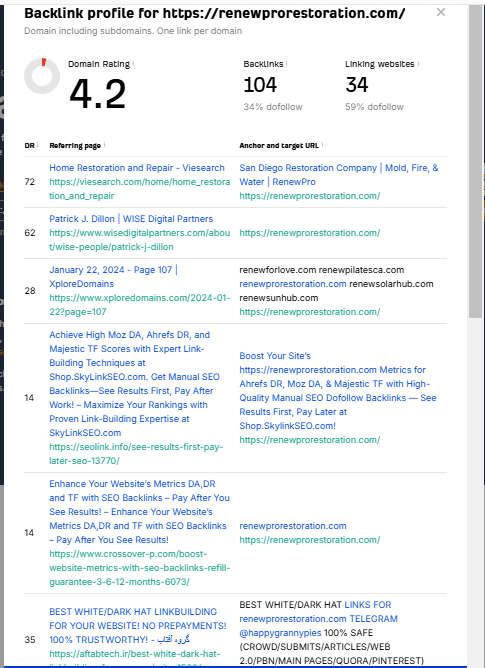Screen dimensions: 485x668
Task: Click the 4.2 Domain Rating value
Action: 98,94
